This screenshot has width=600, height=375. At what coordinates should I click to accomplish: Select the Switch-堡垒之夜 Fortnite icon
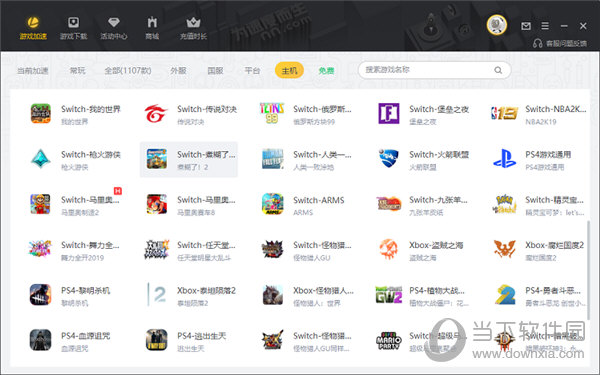pos(389,114)
